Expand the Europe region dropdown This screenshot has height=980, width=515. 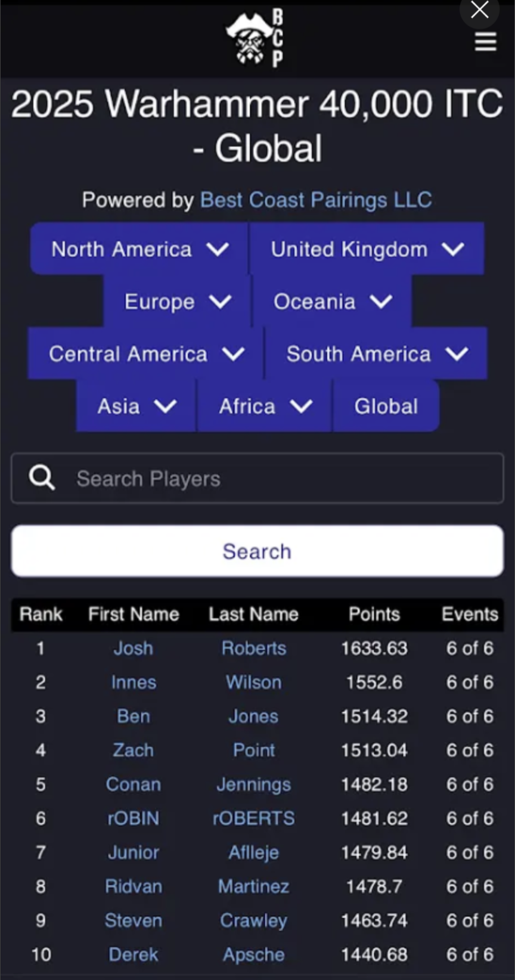[x=177, y=302]
